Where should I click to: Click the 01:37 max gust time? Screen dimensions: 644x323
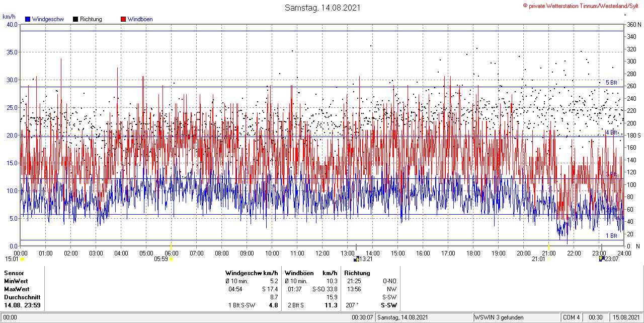pos(295,289)
